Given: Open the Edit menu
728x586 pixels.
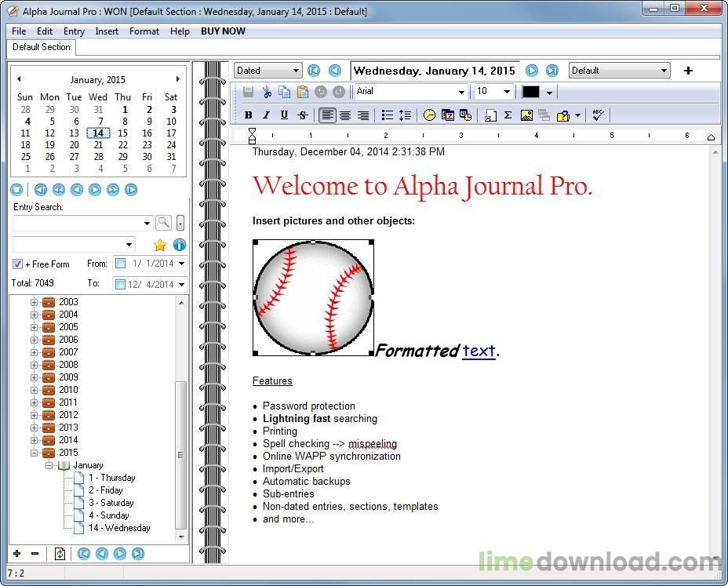Looking at the screenshot, I should click(45, 31).
